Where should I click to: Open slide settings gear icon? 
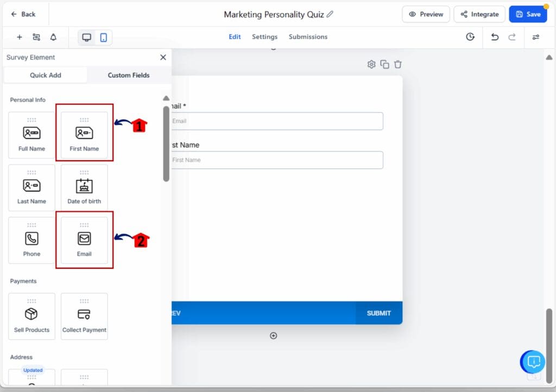(371, 65)
